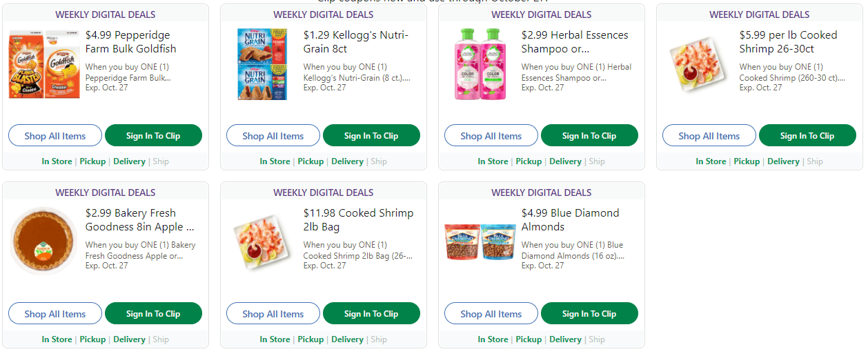Sign in to clip Cooked Shrimp 26-30ct deal
The width and height of the screenshot is (868, 356).
click(807, 136)
